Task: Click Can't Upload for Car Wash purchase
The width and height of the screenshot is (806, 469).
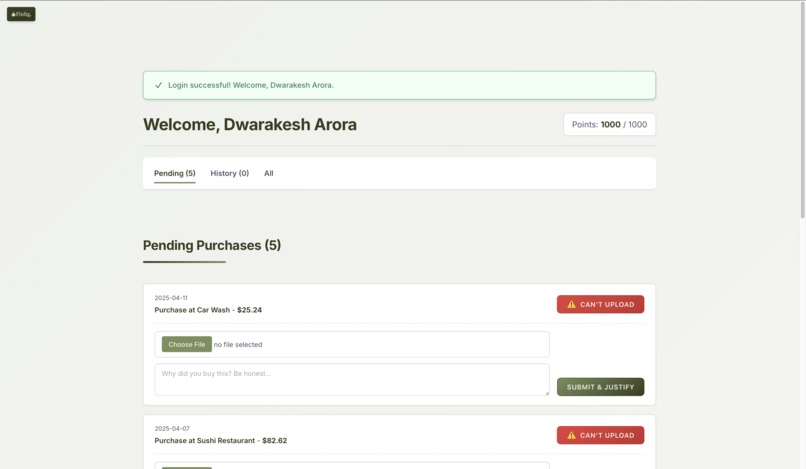Action: click(600, 304)
